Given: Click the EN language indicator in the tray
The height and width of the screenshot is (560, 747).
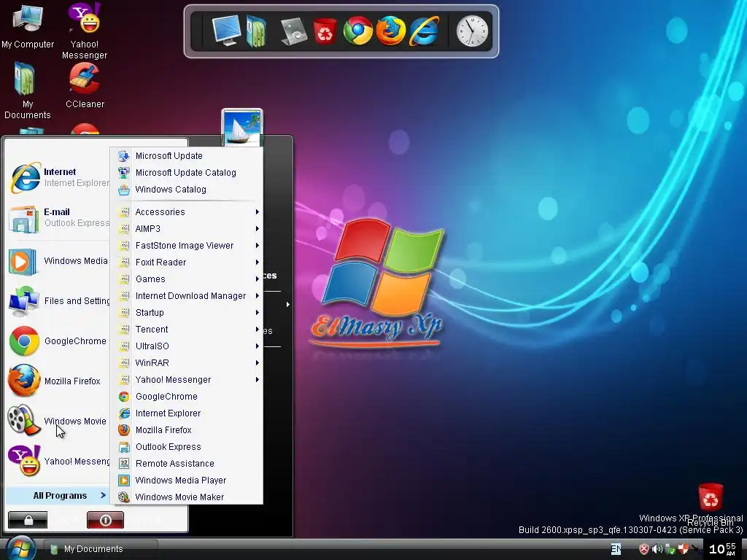Looking at the screenshot, I should (x=616, y=549).
